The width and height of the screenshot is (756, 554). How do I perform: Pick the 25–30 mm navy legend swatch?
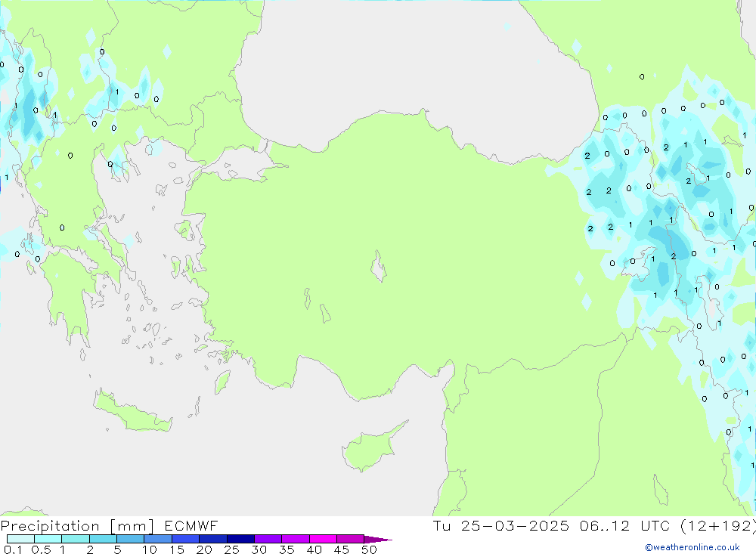click(x=240, y=539)
